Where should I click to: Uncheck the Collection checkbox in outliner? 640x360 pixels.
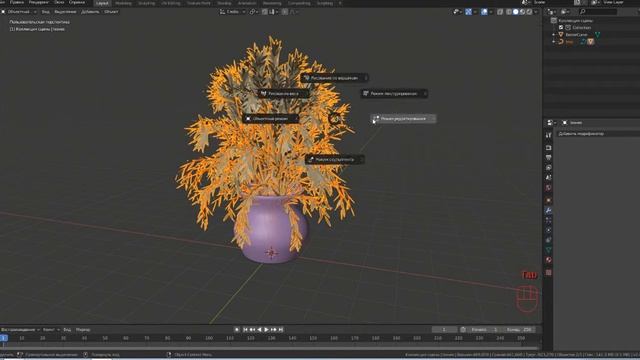(x=561, y=27)
